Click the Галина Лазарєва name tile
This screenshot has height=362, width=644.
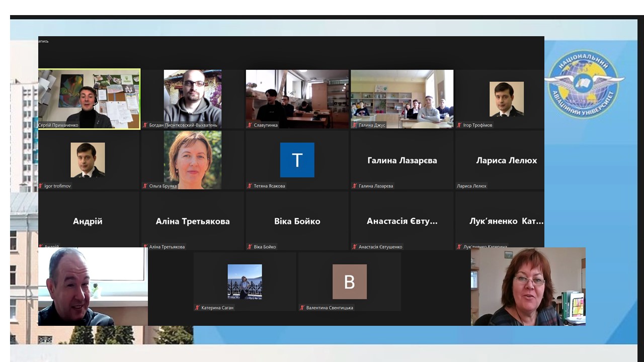(402, 160)
